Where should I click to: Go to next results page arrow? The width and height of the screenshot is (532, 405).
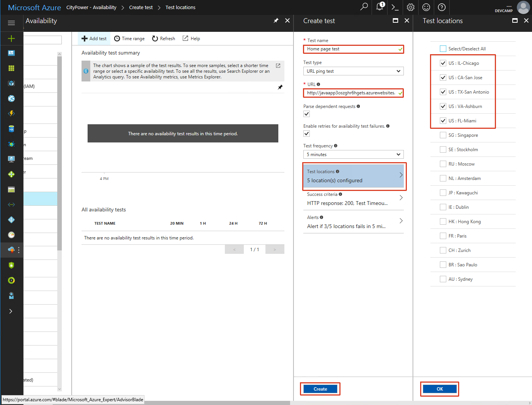click(x=275, y=249)
